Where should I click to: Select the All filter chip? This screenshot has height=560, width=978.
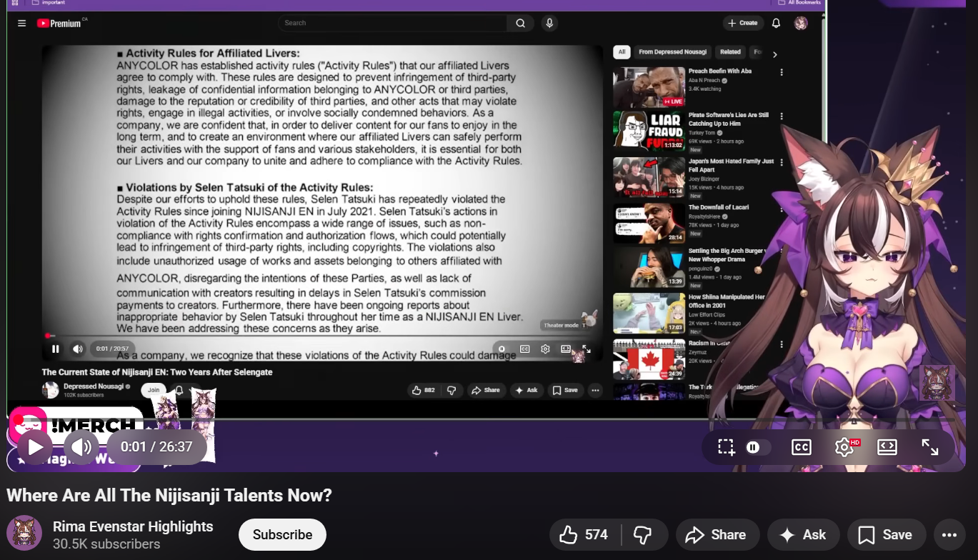[622, 52]
